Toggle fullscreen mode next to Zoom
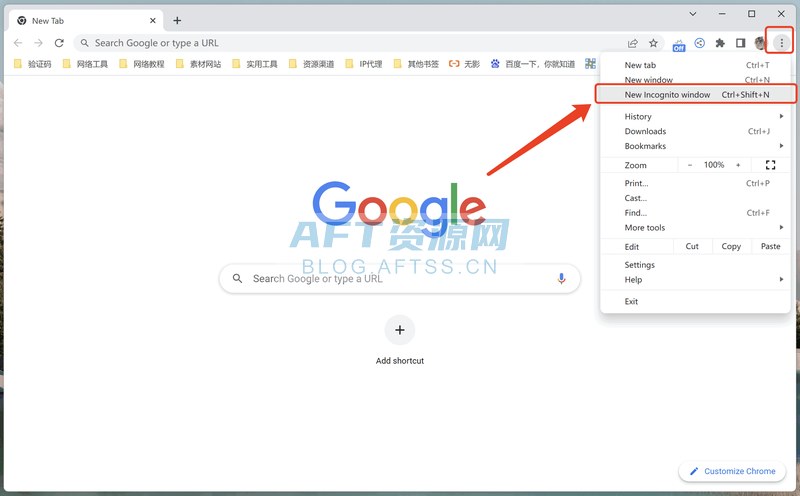The width and height of the screenshot is (800, 496). (770, 165)
